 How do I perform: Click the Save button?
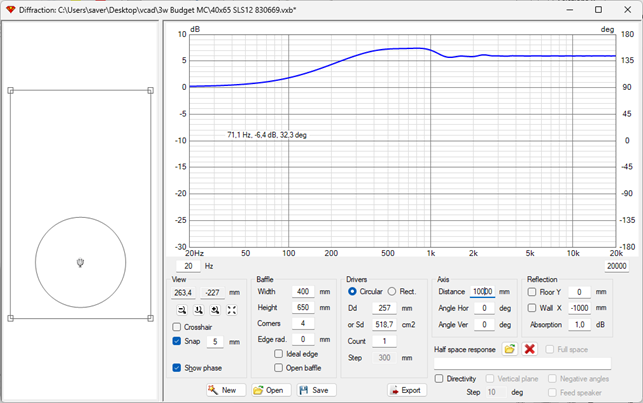316,390
